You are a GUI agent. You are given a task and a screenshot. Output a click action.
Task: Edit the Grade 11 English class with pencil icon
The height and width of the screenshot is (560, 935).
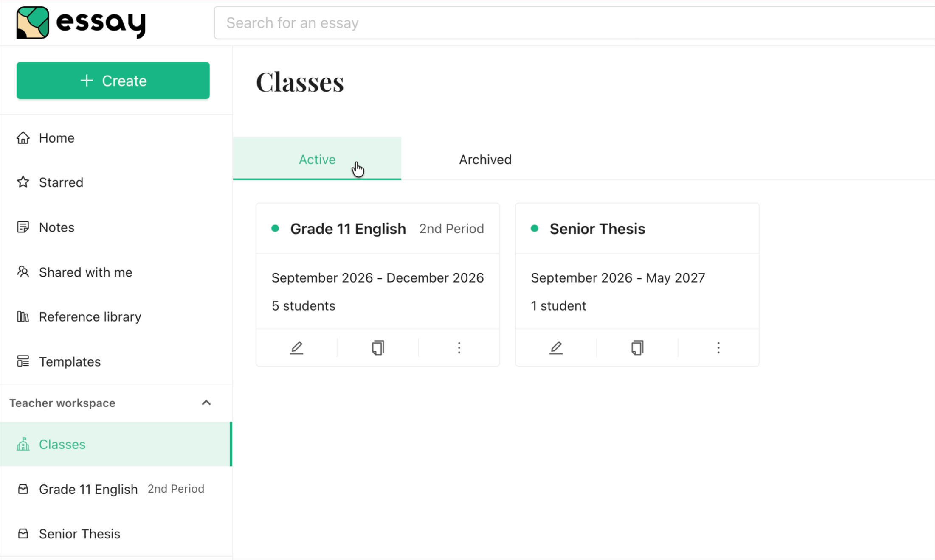pos(296,348)
